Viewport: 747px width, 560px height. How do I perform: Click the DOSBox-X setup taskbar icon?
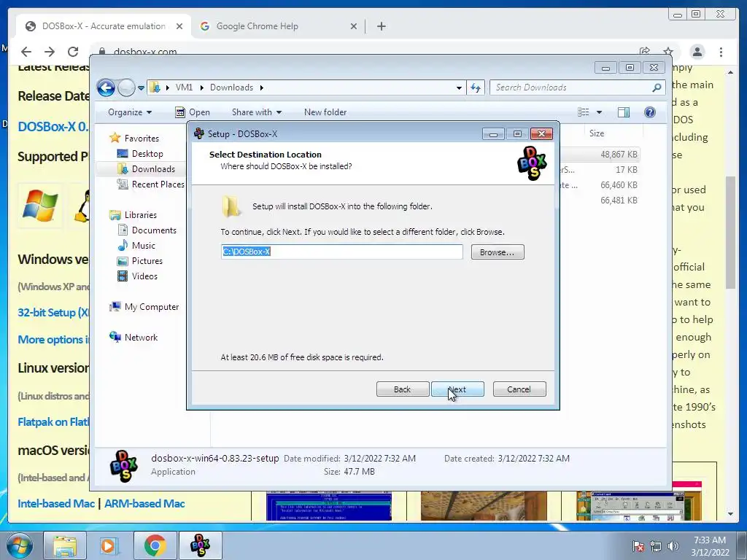[200, 545]
